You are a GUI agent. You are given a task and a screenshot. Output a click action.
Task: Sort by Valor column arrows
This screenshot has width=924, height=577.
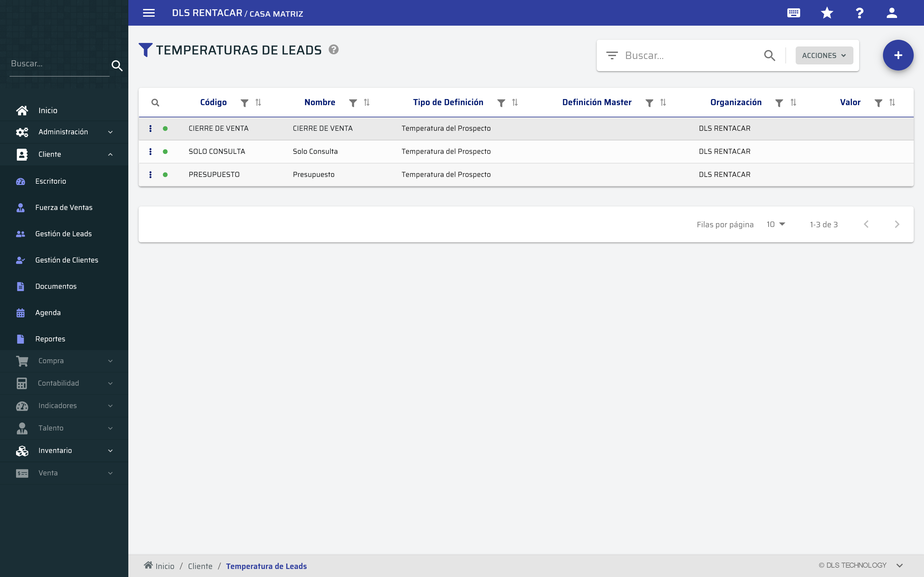pos(892,102)
